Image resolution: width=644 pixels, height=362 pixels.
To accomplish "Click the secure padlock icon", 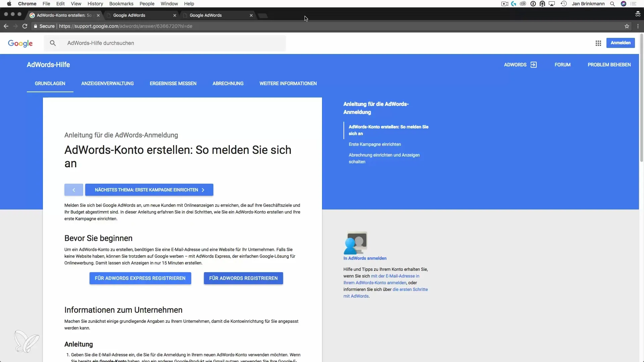I will [x=36, y=26].
